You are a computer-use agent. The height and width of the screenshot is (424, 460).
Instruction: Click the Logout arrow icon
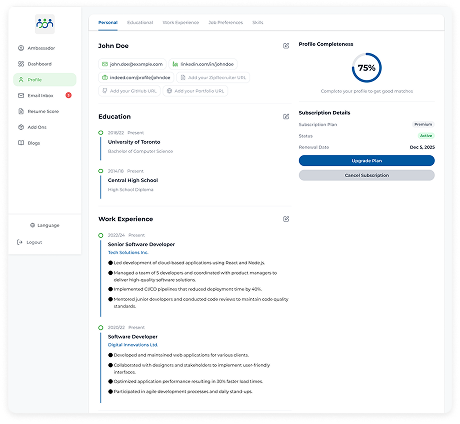point(20,242)
